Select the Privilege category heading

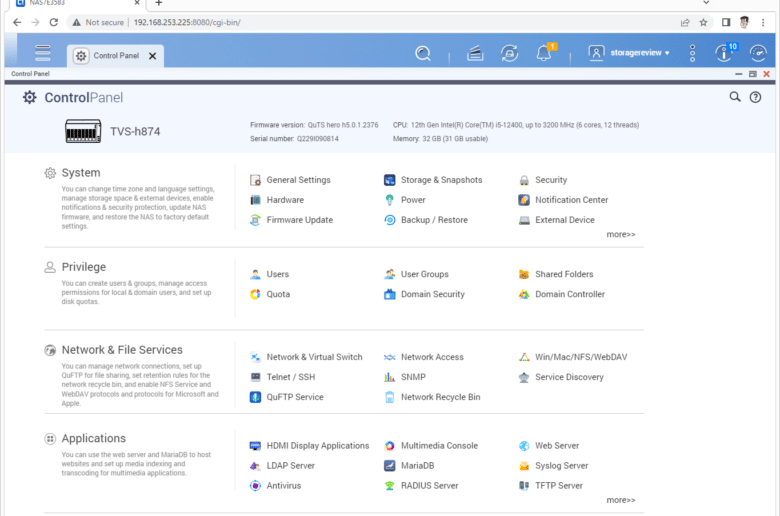point(84,267)
